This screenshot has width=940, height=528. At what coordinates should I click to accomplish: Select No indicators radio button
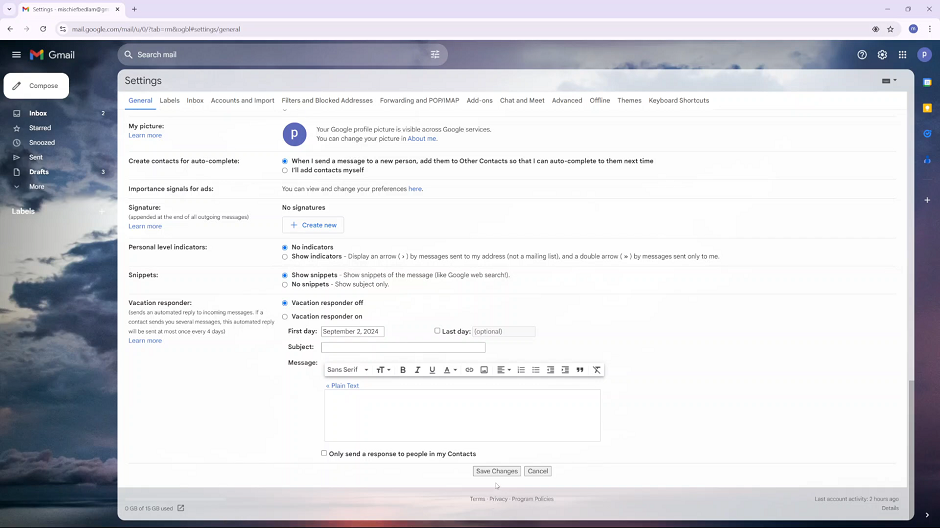pyautogui.click(x=285, y=248)
